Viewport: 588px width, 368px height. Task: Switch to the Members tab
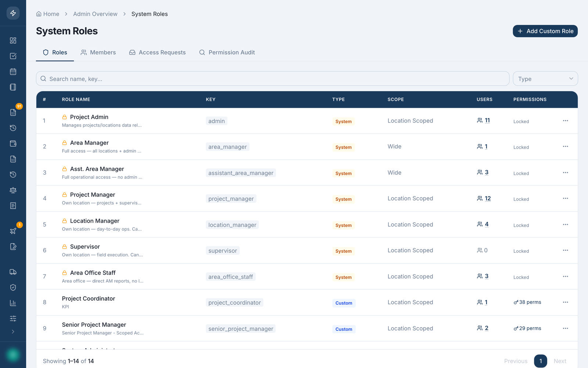[x=98, y=52]
